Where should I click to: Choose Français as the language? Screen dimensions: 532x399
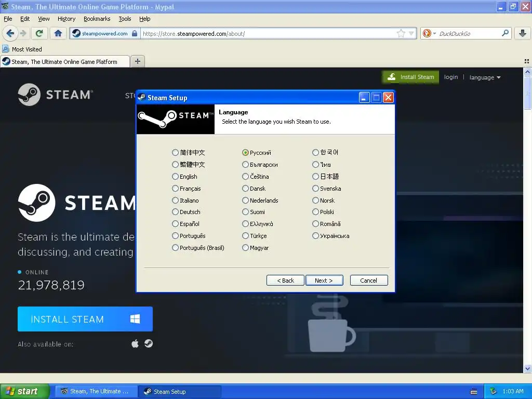click(x=187, y=188)
